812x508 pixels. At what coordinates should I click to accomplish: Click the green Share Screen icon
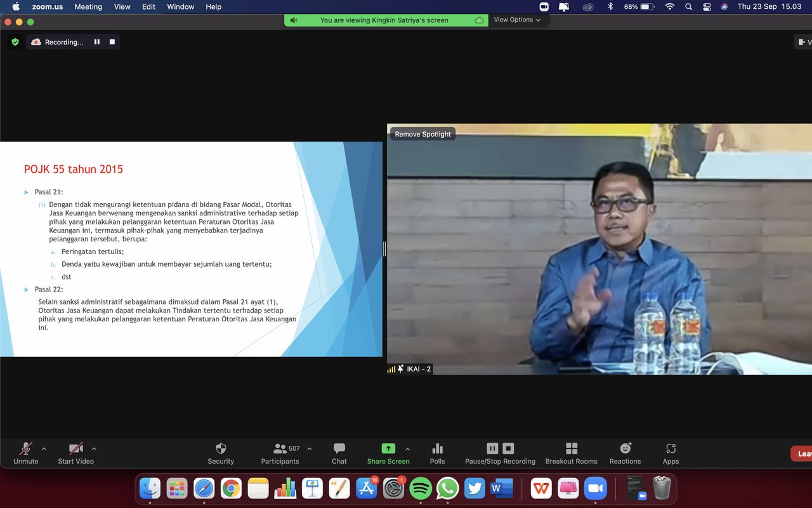pos(388,448)
